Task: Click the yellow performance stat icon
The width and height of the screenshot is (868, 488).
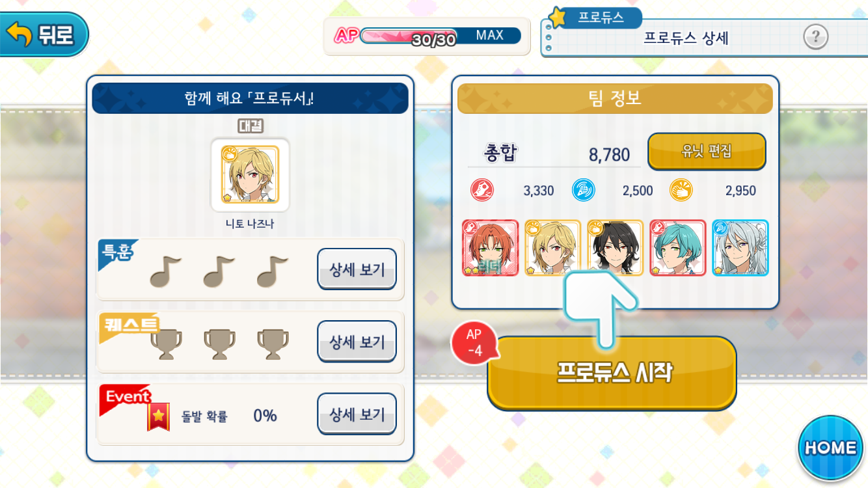Action: [681, 191]
